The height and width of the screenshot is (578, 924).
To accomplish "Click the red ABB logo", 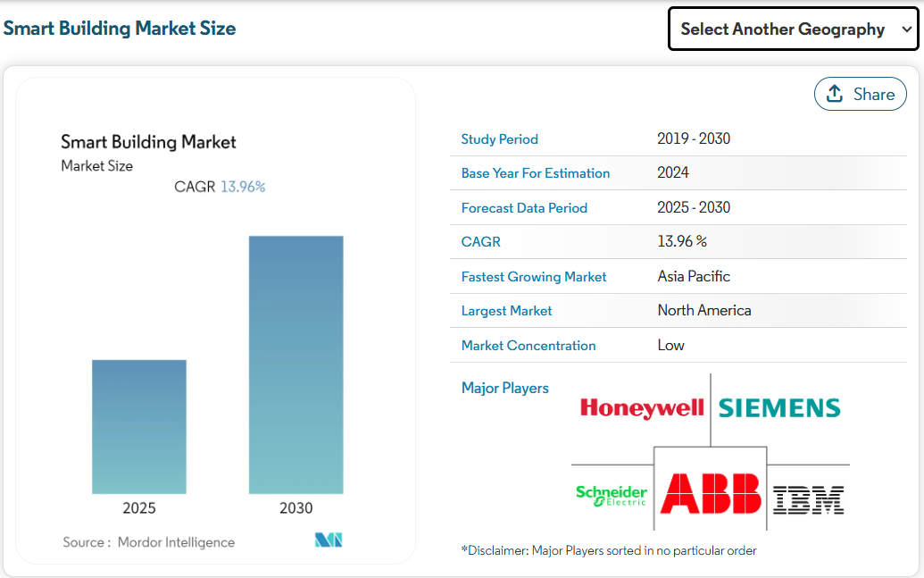I will (711, 493).
